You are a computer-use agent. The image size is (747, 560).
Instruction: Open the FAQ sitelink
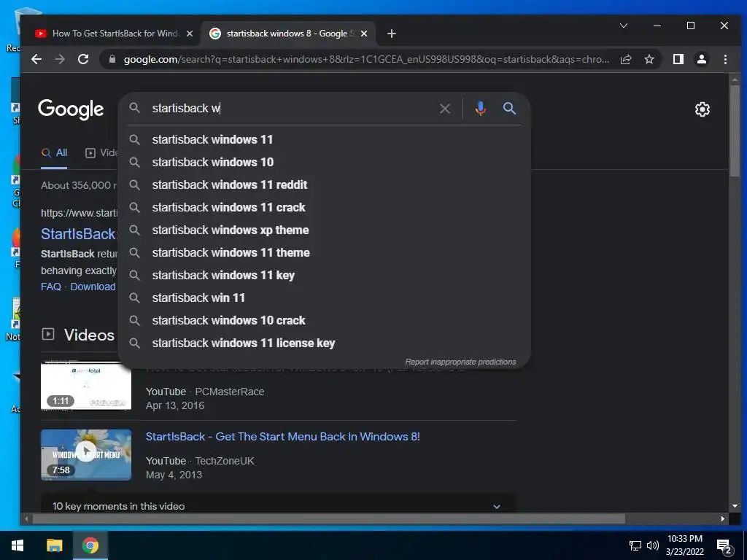[51, 287]
